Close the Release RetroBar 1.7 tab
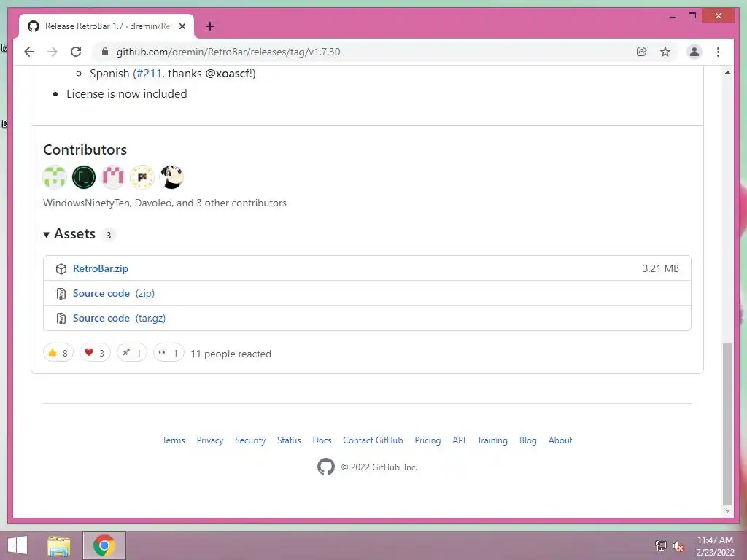 [x=182, y=26]
